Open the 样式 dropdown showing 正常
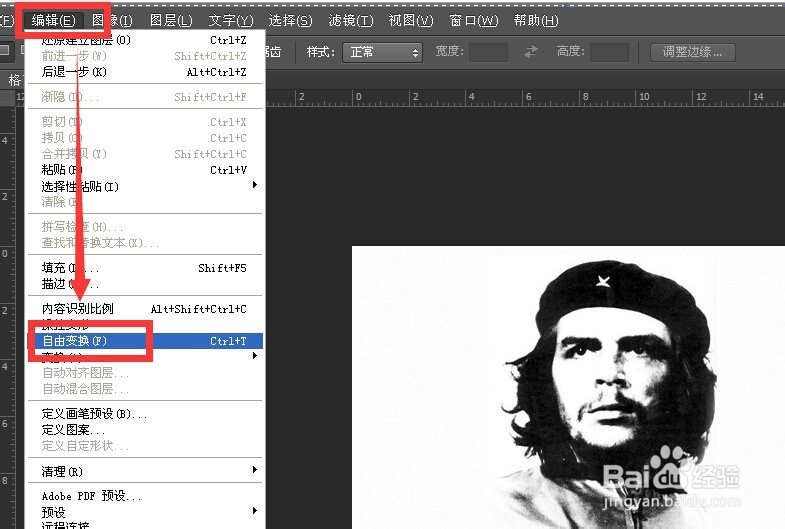The image size is (785, 529). (x=382, y=52)
